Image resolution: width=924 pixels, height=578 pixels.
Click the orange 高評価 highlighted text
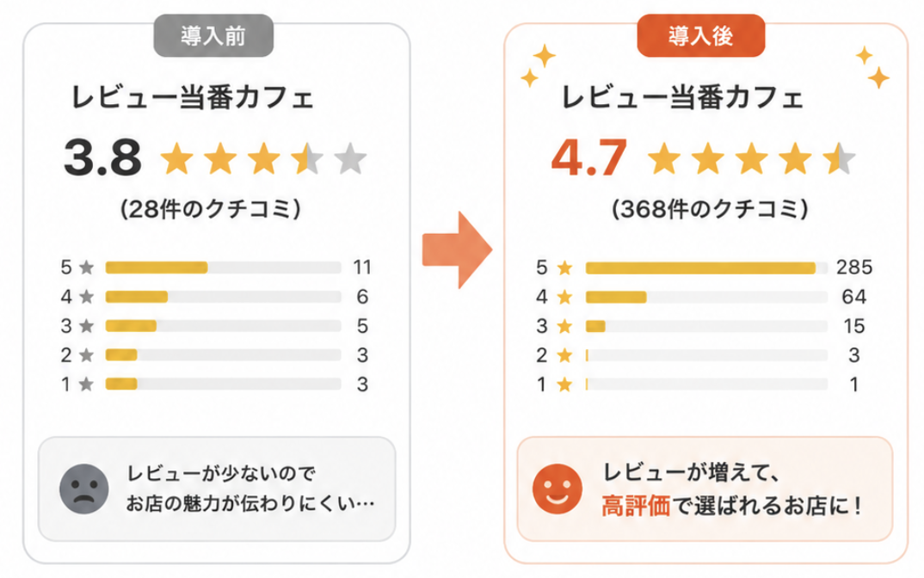(636, 506)
